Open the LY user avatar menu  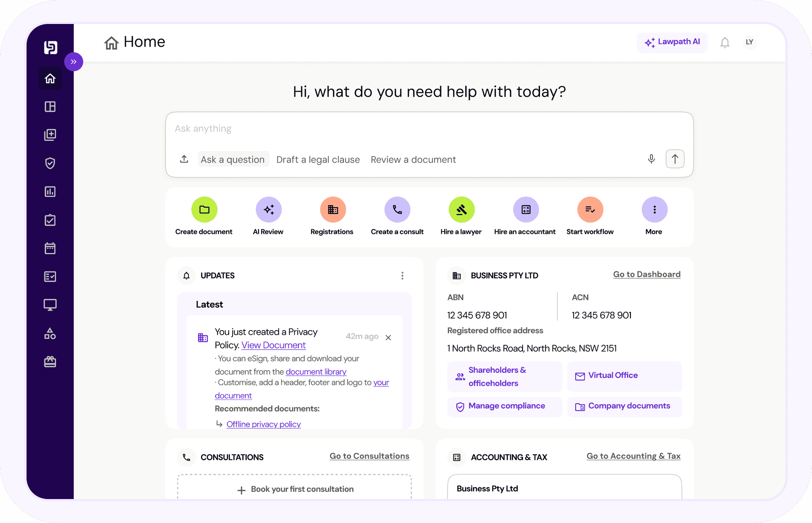[x=749, y=42]
